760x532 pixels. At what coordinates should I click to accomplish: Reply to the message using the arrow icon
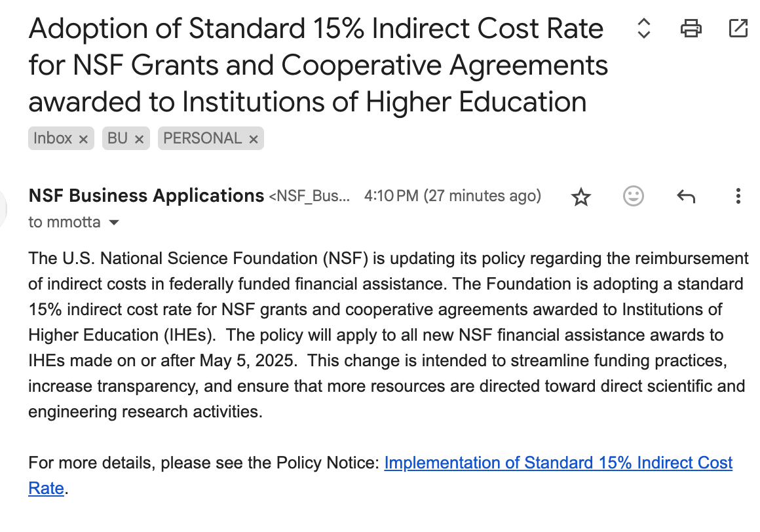[x=685, y=196]
